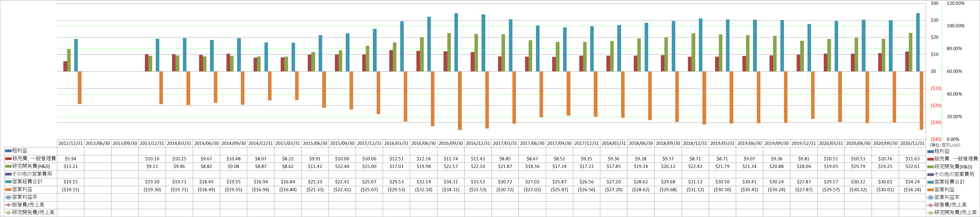Click the red ($10) axis label

pos(936,88)
